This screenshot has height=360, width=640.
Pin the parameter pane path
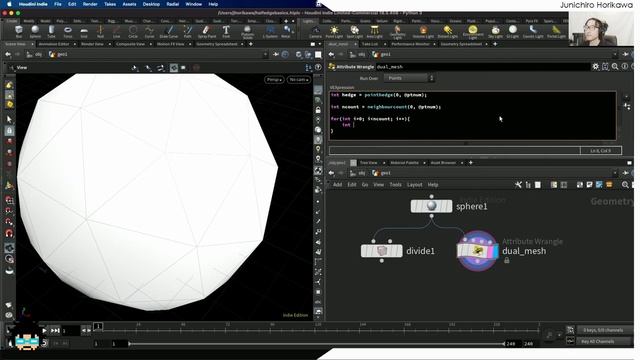click(x=625, y=54)
